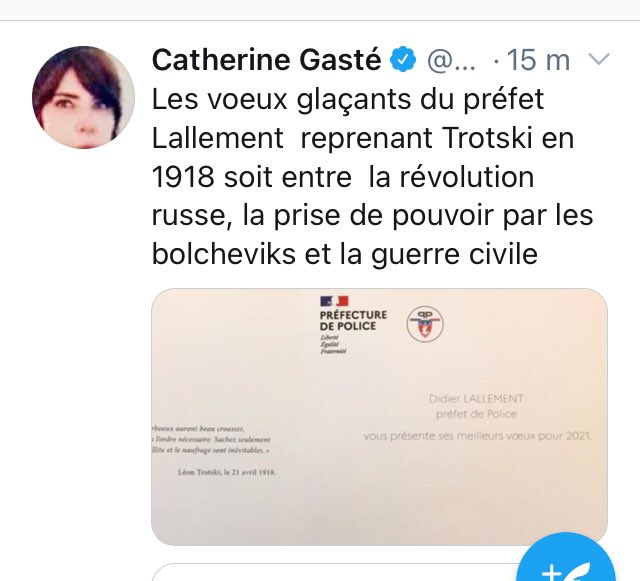Click the word 'bolcheviks' in tweet
The height and width of the screenshot is (581, 640).
224,254
